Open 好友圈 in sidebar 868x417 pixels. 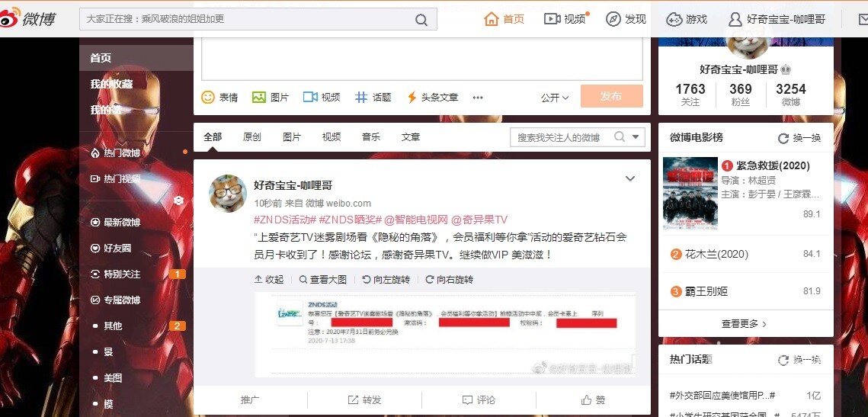pos(112,248)
